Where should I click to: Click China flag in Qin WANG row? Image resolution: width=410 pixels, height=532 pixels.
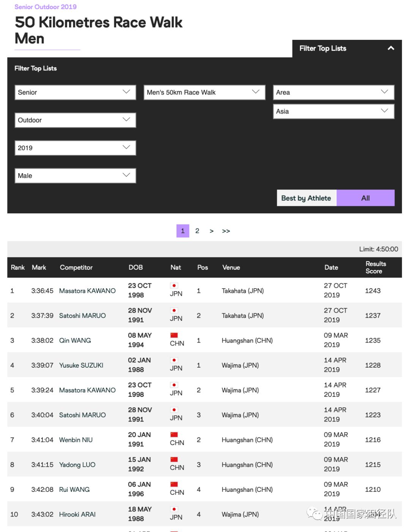[x=174, y=335]
